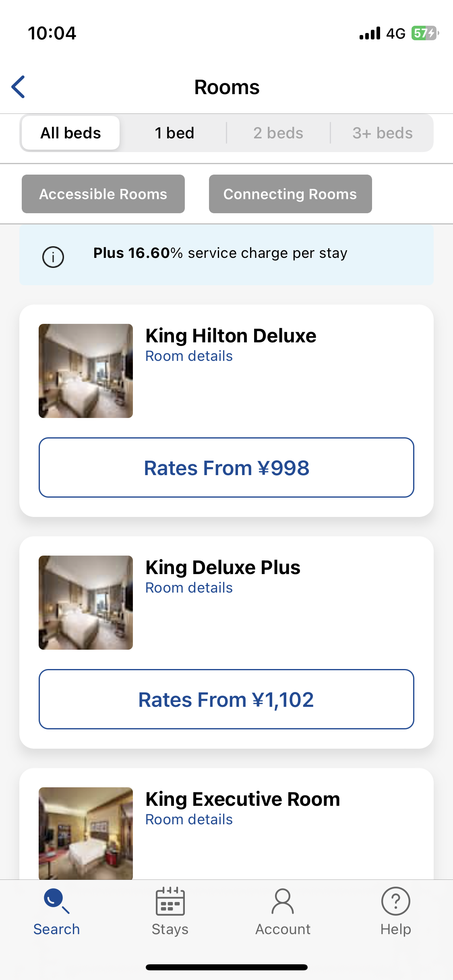
Task: Select the 1 bed filter
Action: tap(174, 133)
